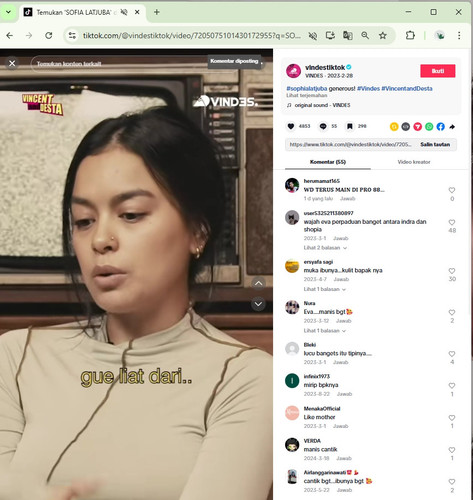Reply to VERDA's comment with Jawab
Image resolution: width=473 pixels, height=500 pixels.
(x=344, y=459)
